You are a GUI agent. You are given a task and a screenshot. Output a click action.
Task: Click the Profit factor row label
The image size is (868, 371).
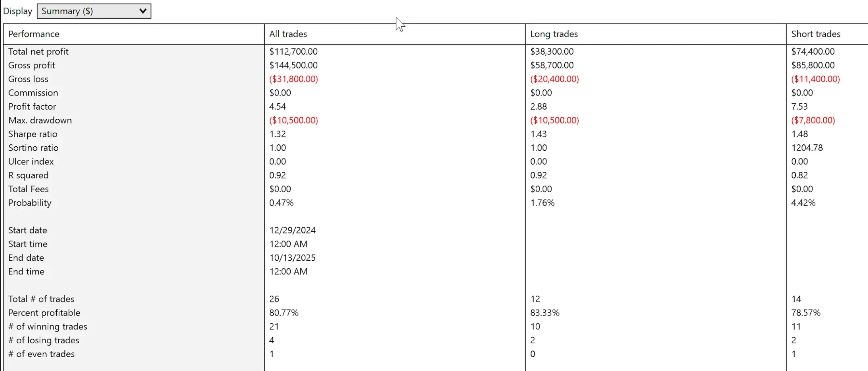(x=32, y=107)
